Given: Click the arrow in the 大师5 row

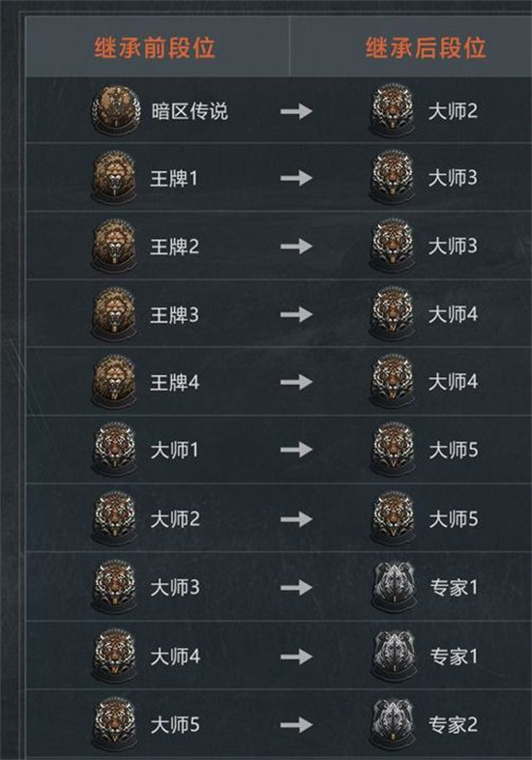Looking at the screenshot, I should pyautogui.click(x=296, y=725).
